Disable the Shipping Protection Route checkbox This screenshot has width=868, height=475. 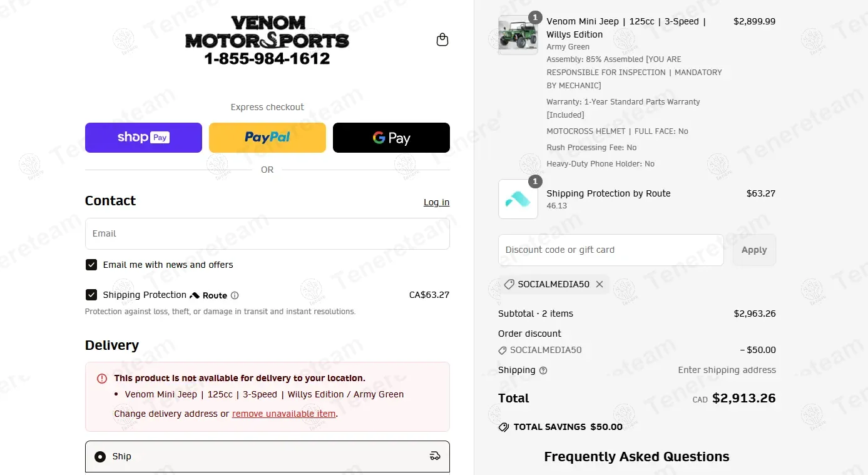tap(91, 295)
